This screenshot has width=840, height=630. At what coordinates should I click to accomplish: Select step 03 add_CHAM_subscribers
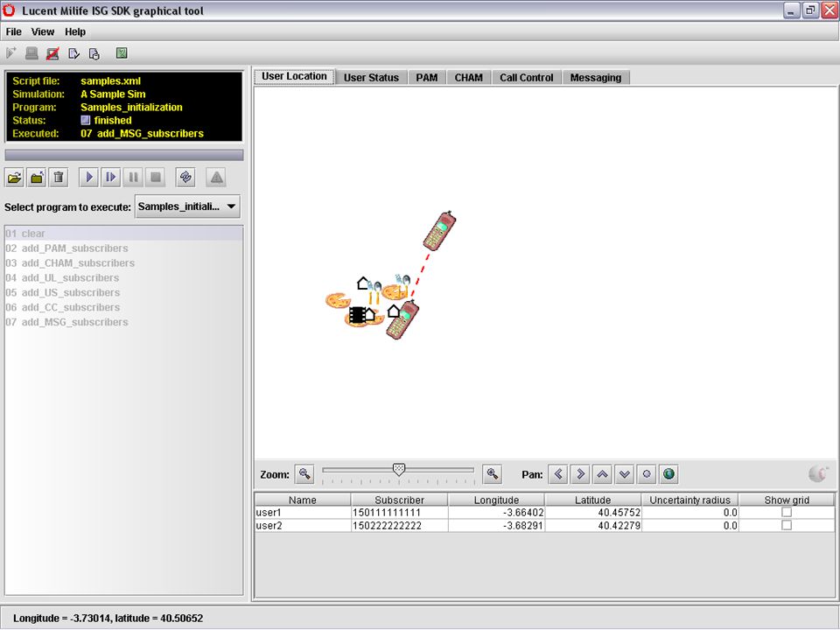tap(123, 263)
